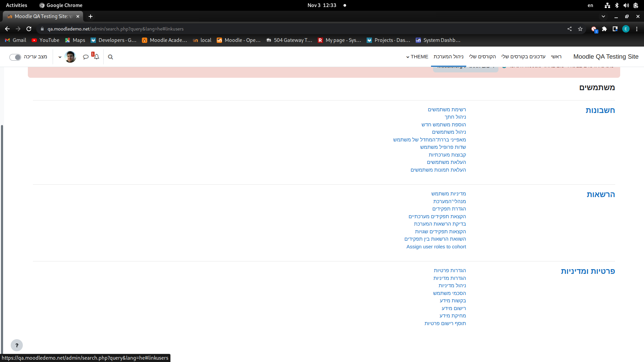Open local bookmark
This screenshot has width=644, height=362.
(202, 40)
